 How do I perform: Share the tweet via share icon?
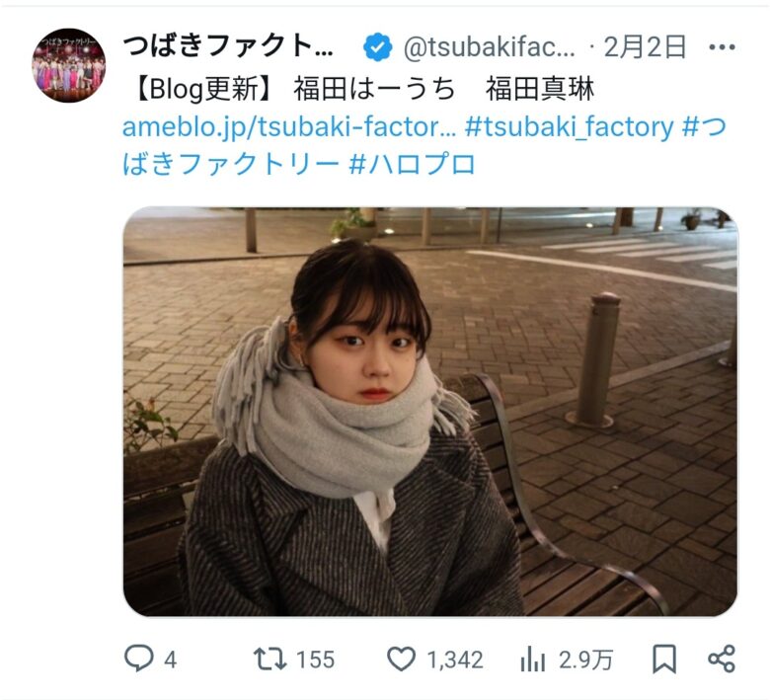coord(722,659)
